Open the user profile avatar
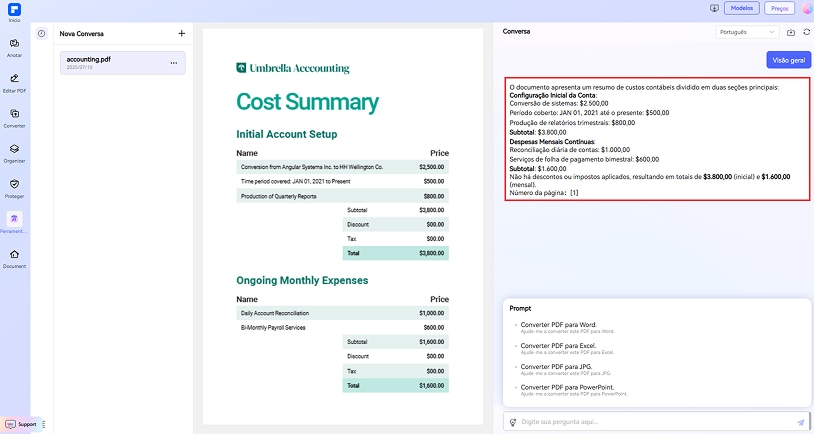 [808, 8]
